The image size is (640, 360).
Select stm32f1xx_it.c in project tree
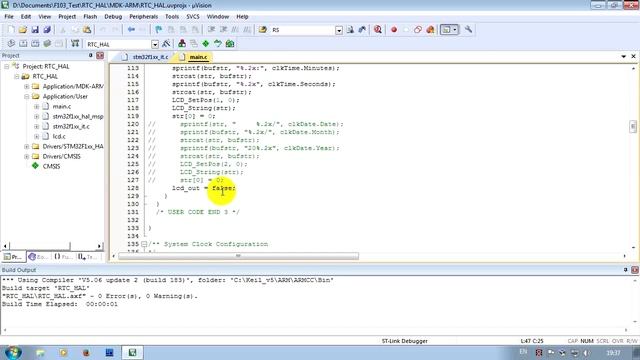pyautogui.click(x=71, y=127)
